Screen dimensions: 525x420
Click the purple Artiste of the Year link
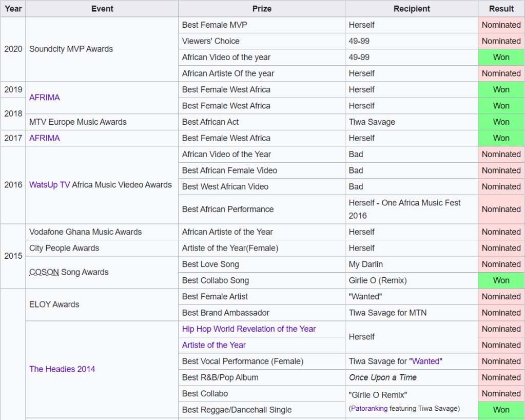click(213, 345)
